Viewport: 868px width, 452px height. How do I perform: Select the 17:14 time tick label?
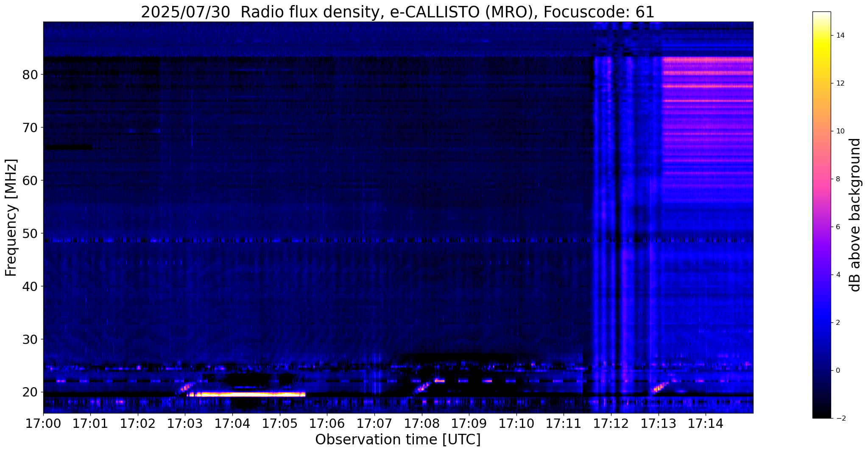click(706, 424)
